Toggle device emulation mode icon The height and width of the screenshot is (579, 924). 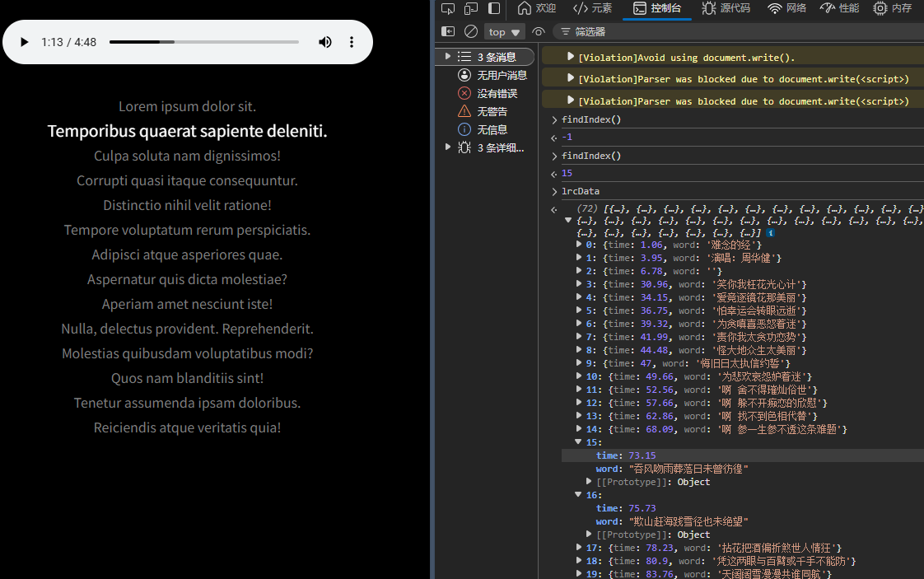coord(471,8)
